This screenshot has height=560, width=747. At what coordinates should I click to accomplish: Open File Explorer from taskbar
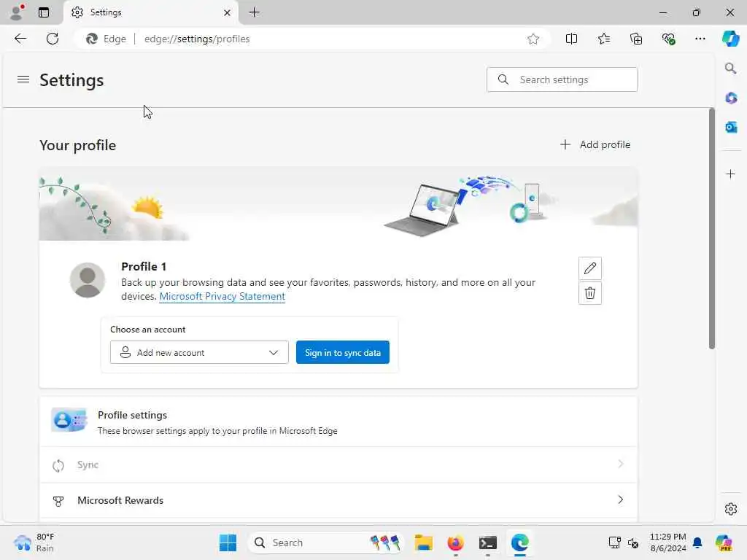423,542
